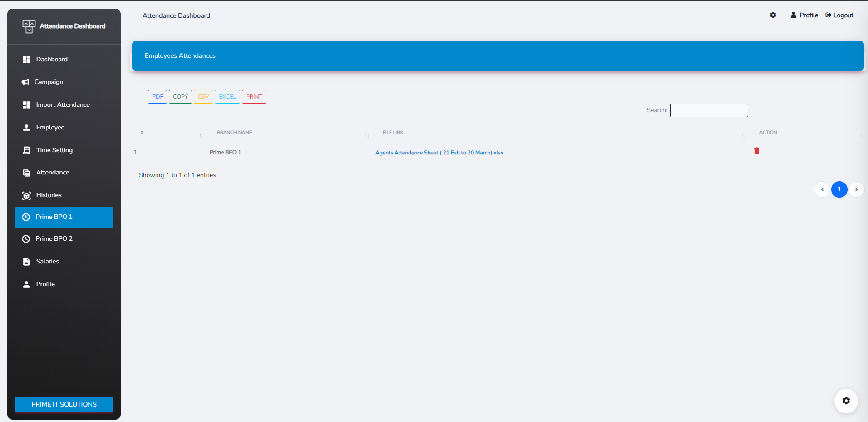Open settings via top bar gear icon
The image size is (868, 422).
tap(773, 15)
